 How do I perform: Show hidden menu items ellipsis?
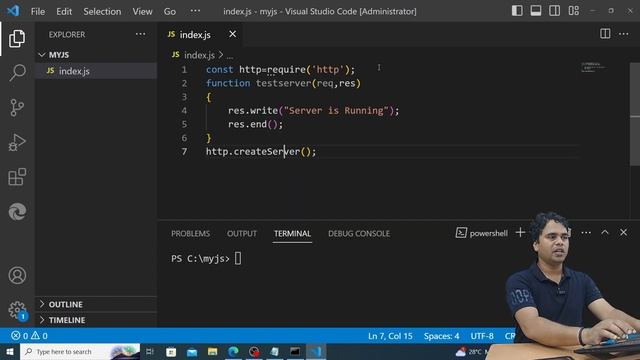[x=195, y=11]
